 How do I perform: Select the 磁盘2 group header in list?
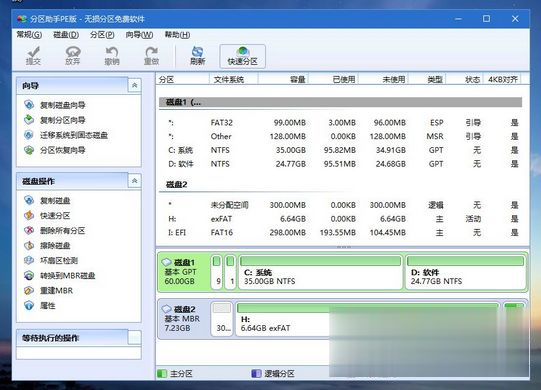point(340,185)
